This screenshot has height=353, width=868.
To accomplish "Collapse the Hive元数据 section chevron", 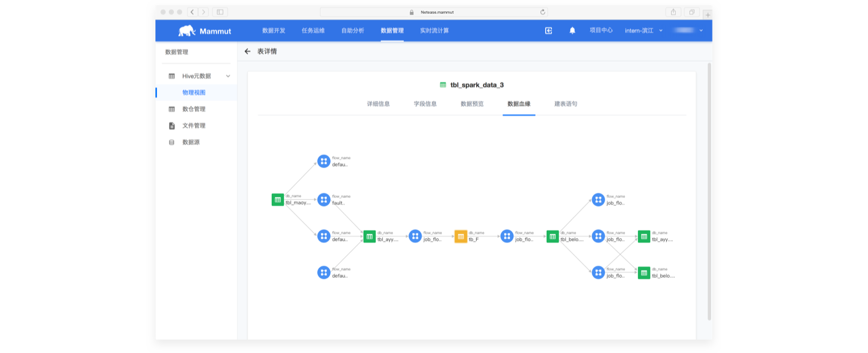I will pos(228,76).
